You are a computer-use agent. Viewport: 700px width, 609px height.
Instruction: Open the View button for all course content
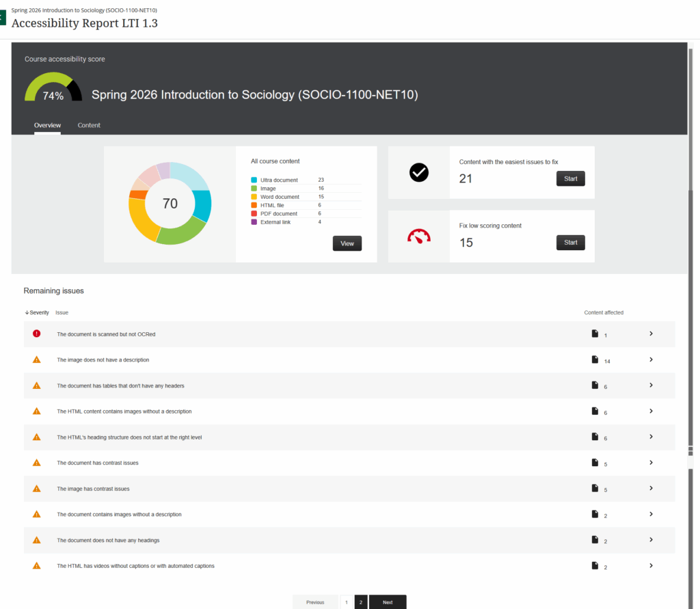(x=347, y=243)
